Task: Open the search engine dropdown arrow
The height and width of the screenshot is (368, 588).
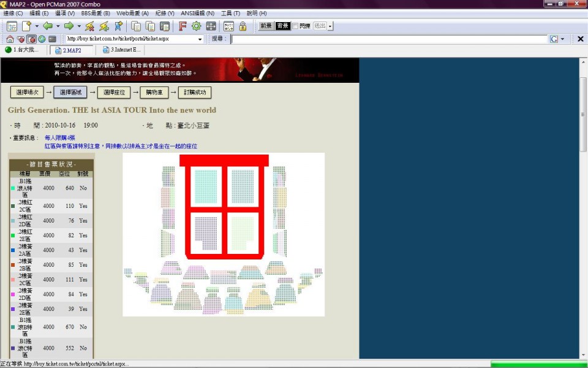Action: click(x=562, y=39)
